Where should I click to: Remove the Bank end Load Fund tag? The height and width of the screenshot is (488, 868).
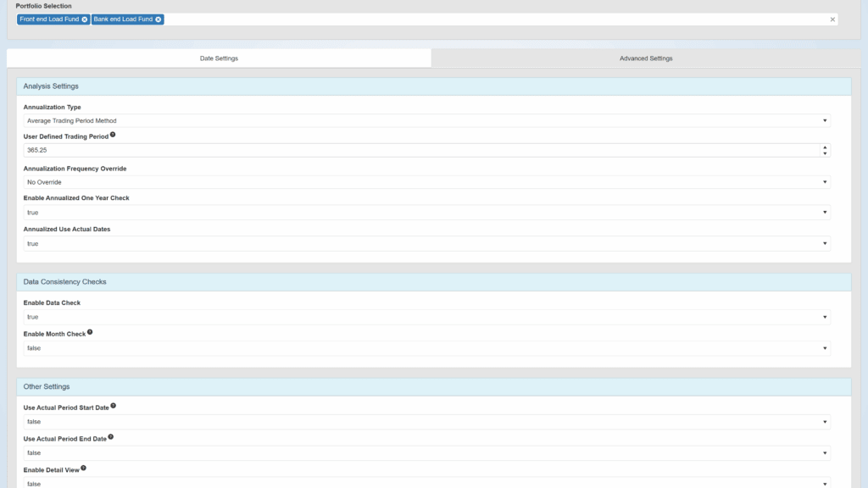[x=159, y=19]
